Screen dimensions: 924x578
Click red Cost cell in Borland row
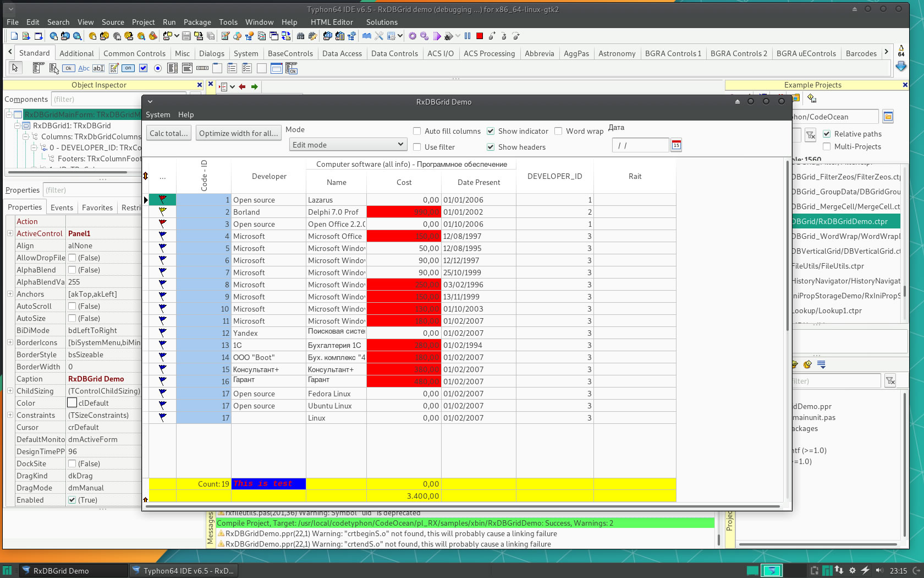(x=404, y=212)
